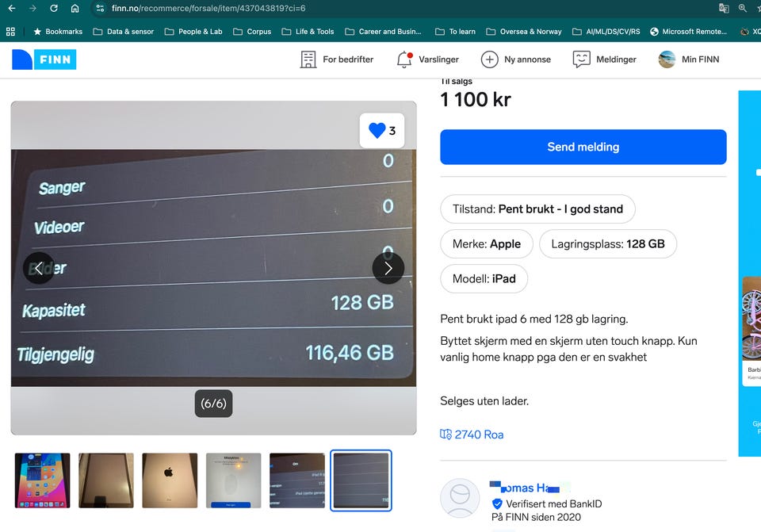Open the Bookmarks star shortcut

click(58, 32)
